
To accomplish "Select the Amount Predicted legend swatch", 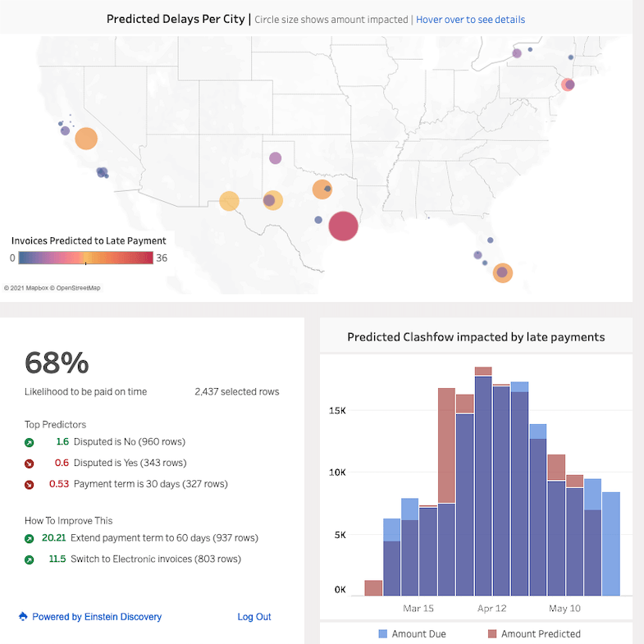I will tap(492, 634).
